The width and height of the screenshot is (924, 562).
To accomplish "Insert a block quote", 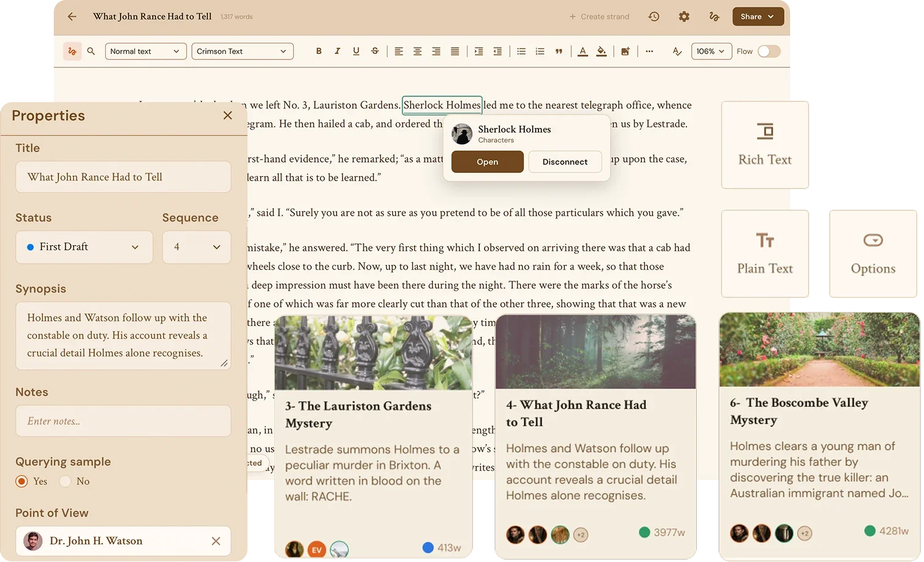I will click(559, 51).
